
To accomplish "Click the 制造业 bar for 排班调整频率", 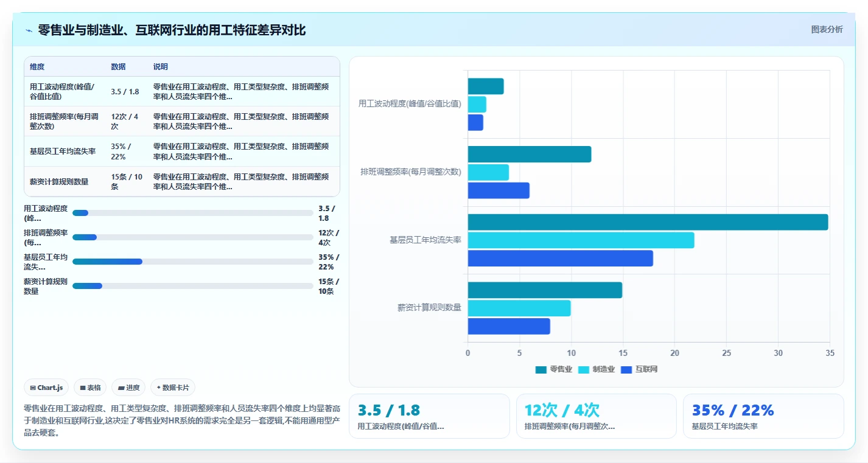I will [x=488, y=172].
